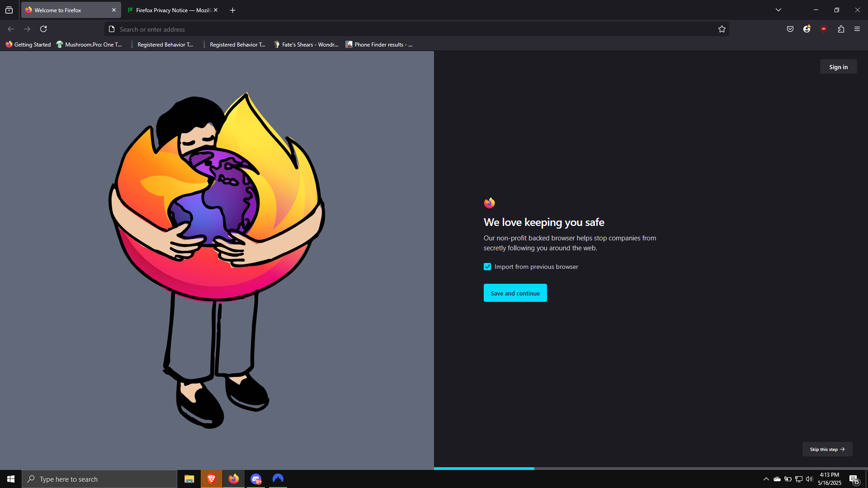The height and width of the screenshot is (488, 868).
Task: Click the OneDrive cloud tray icon
Action: 777,479
